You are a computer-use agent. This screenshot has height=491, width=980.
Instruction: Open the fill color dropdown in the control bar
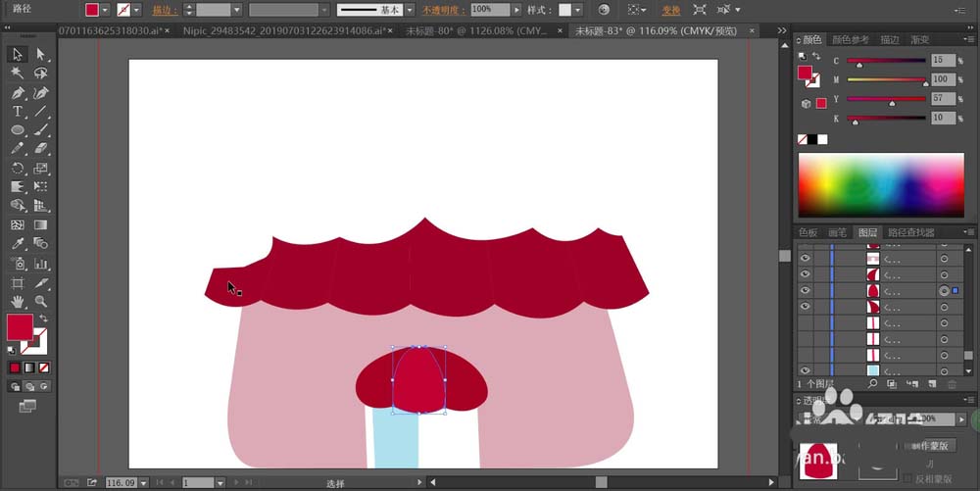(105, 10)
